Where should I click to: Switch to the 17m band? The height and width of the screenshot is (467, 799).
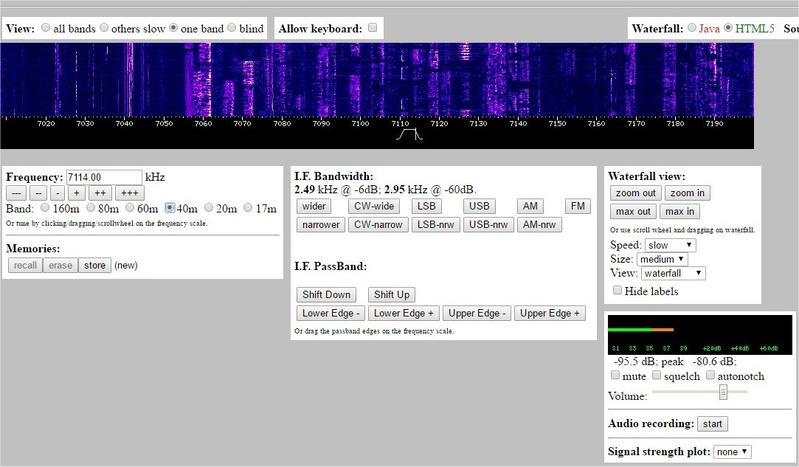click(248, 207)
